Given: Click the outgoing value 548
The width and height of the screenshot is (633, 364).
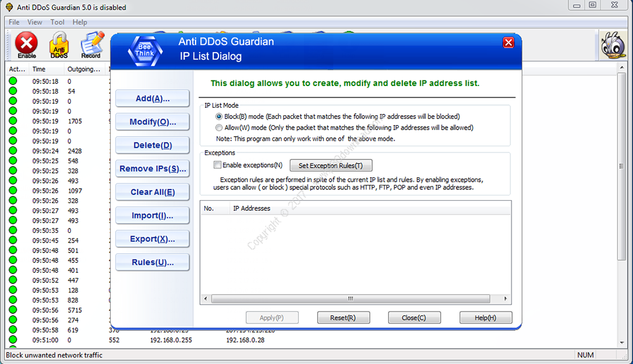Looking at the screenshot, I should [x=73, y=161].
